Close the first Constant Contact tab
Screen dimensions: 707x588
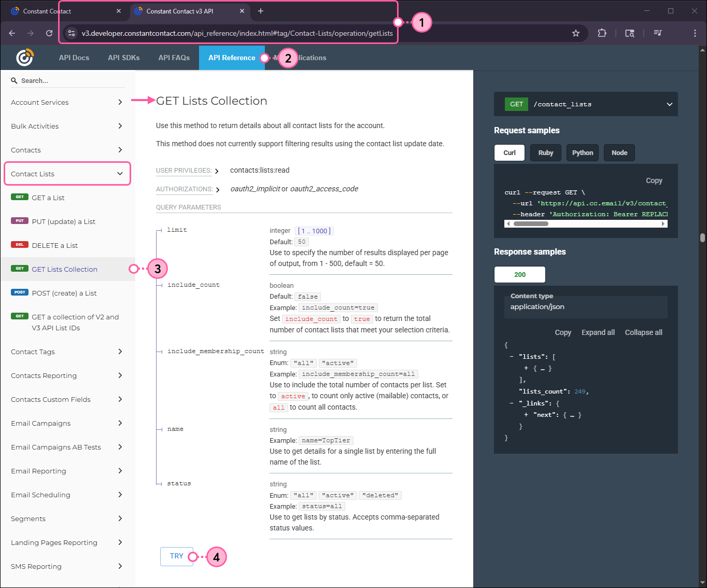tap(119, 11)
